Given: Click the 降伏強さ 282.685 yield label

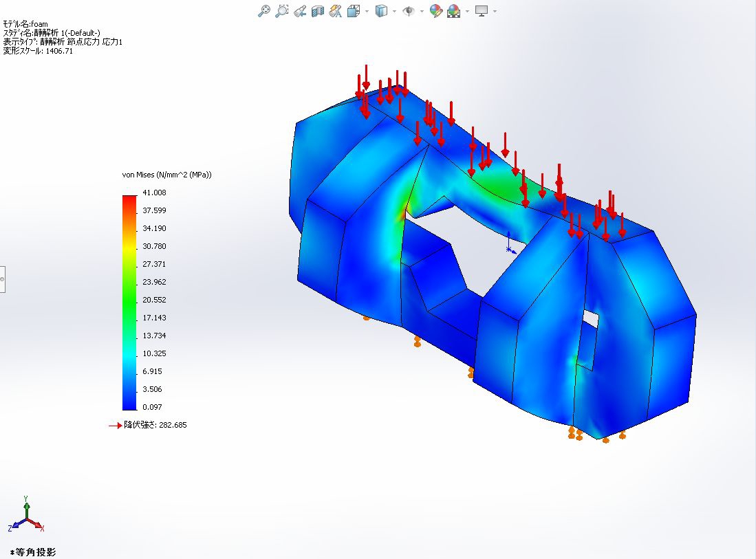Looking at the screenshot, I should [x=155, y=425].
